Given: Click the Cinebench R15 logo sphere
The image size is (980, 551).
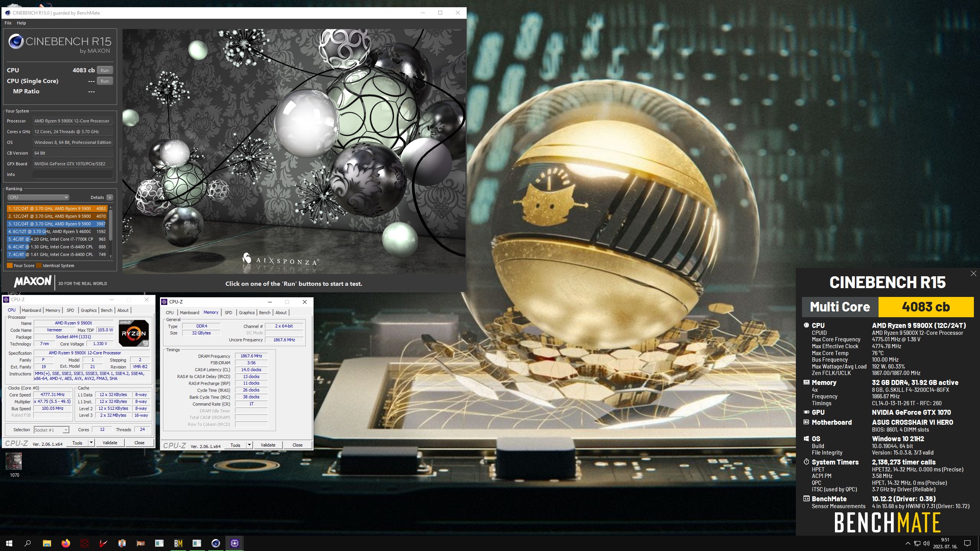Looking at the screenshot, I should click(16, 41).
